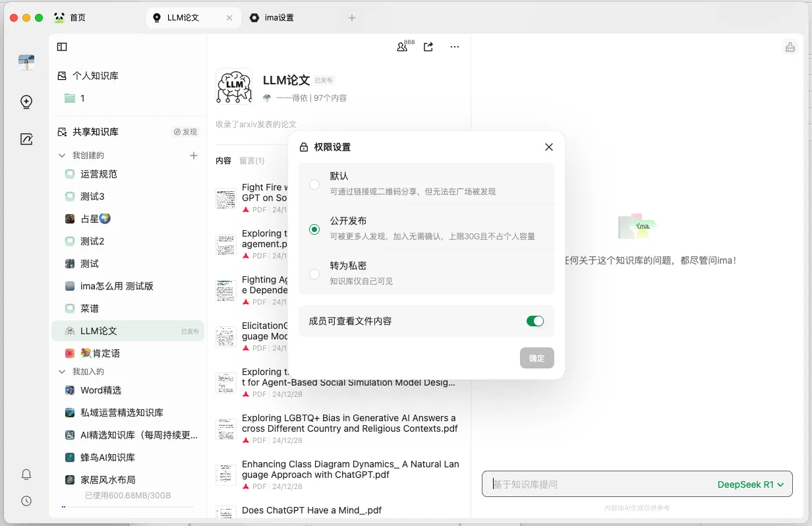The width and height of the screenshot is (812, 526).
Task: Close the 权限设置 dialog
Action: (548, 147)
